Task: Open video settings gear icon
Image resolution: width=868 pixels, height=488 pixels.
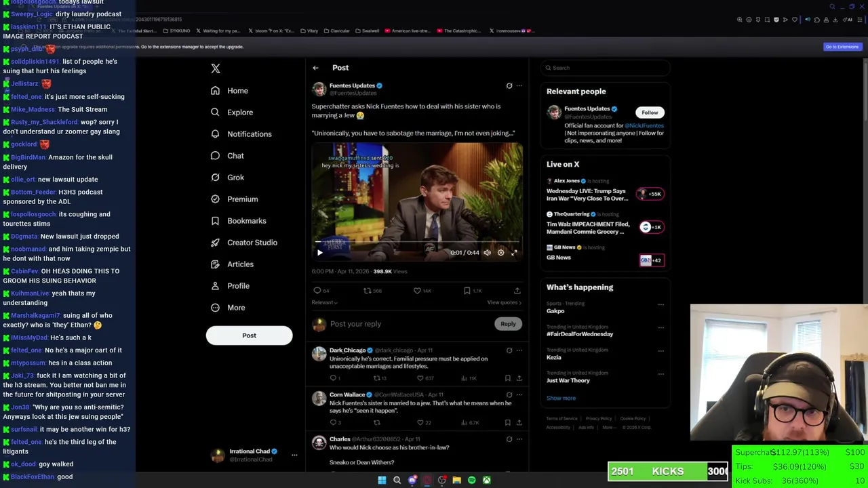Action: [x=500, y=253]
